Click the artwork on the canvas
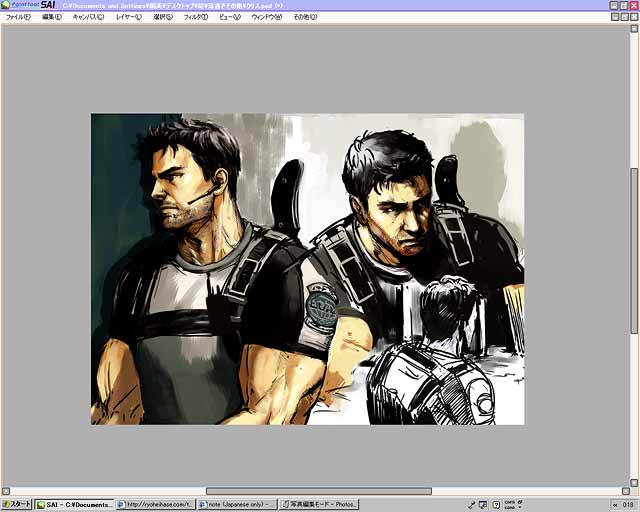 coord(307,269)
